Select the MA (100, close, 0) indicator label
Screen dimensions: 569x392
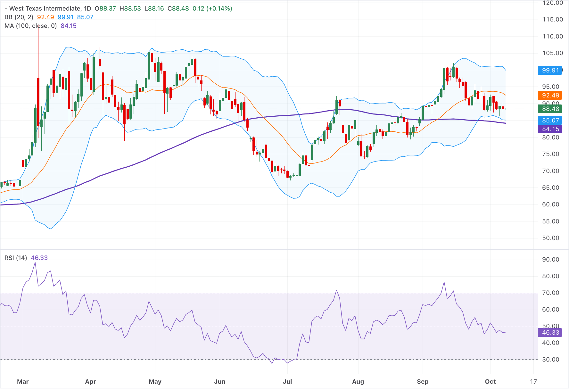[x=30, y=26]
